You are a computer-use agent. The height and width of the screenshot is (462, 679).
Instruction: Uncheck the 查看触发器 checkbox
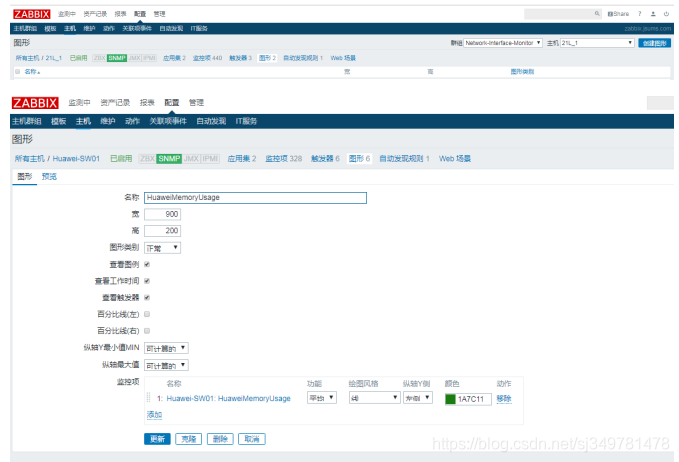(x=147, y=297)
